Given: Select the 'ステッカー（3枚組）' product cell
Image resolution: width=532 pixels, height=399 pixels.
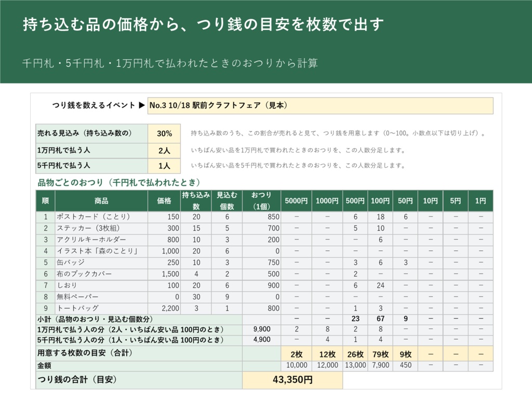Looking at the screenshot, I should [101, 229].
